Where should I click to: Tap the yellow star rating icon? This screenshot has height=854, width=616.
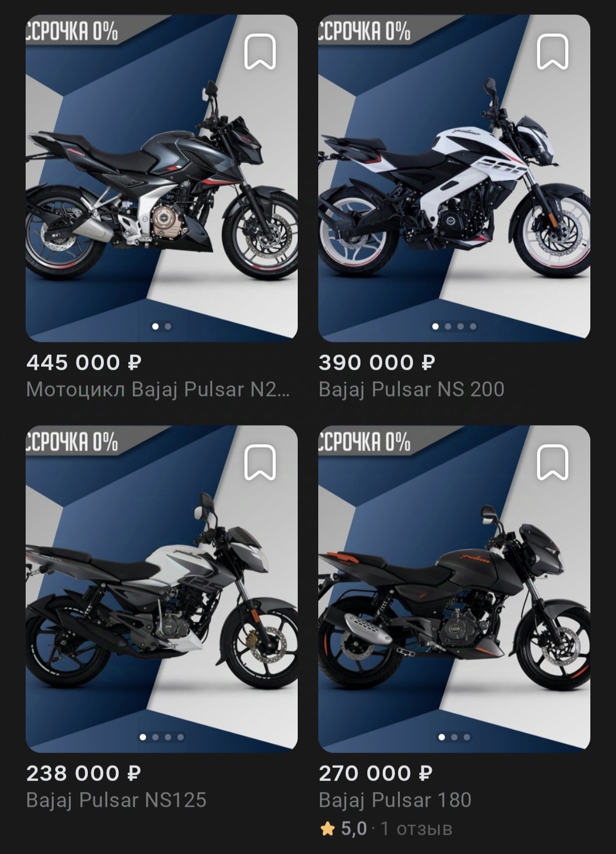pos(327,829)
